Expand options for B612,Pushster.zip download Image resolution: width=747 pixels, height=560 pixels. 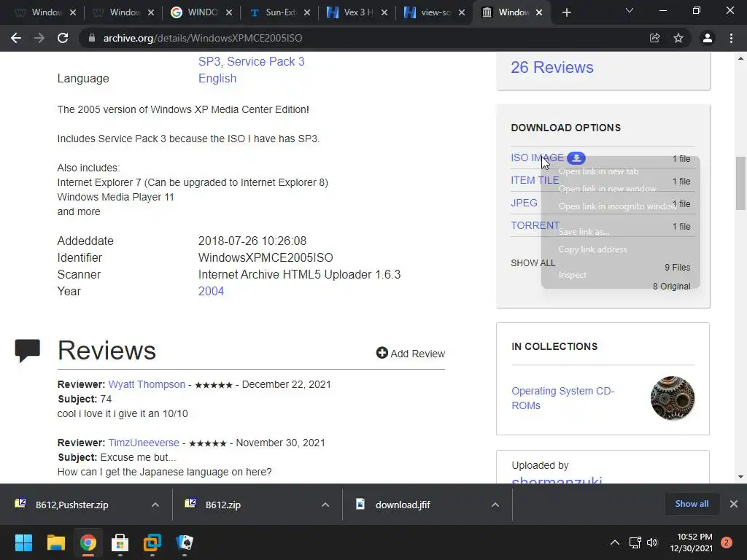pos(155,505)
